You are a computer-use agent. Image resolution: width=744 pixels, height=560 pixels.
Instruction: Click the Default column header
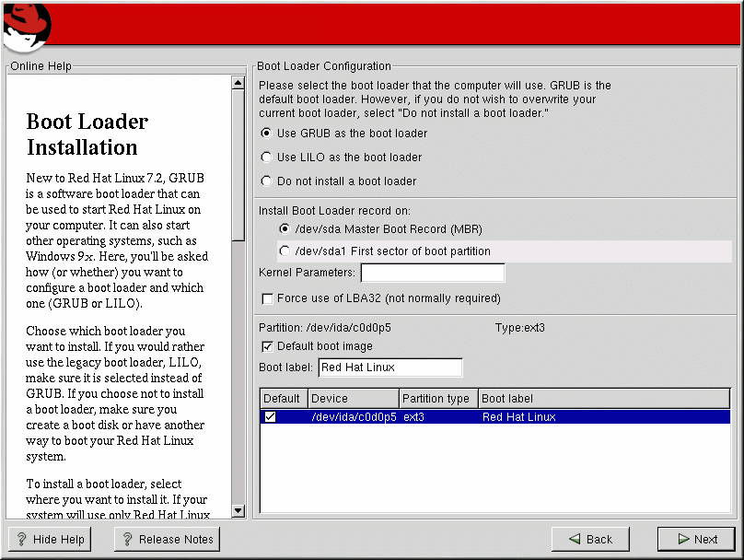pos(284,399)
